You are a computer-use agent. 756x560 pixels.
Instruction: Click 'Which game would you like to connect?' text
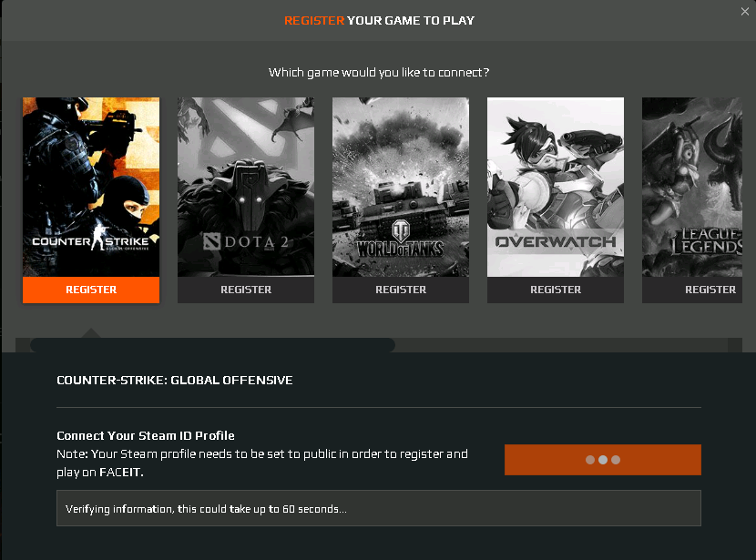pos(379,72)
